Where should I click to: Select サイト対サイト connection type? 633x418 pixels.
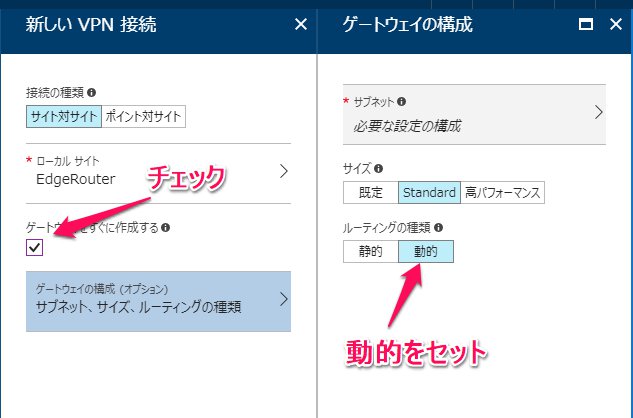click(x=64, y=116)
